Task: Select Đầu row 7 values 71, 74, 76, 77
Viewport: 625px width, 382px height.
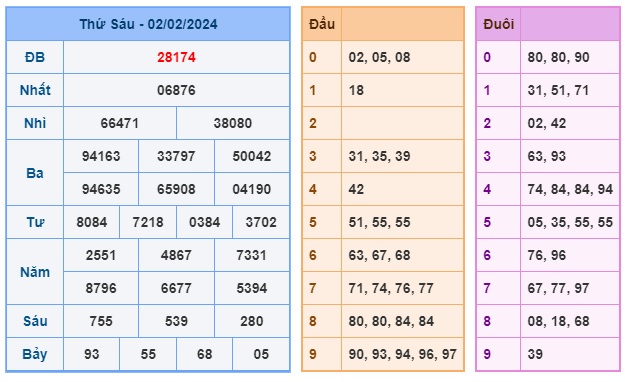Action: coord(391,288)
